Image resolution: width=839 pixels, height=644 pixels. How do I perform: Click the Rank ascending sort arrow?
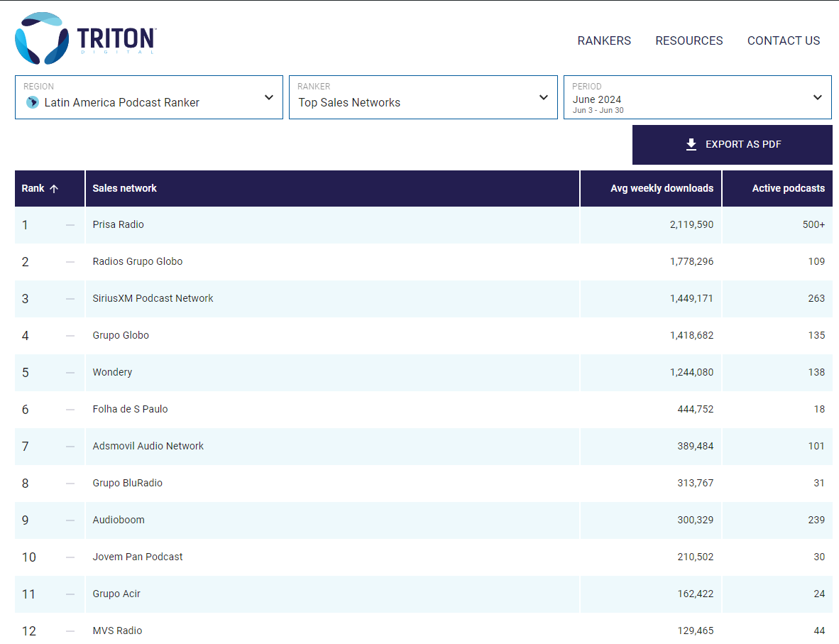[x=54, y=188]
